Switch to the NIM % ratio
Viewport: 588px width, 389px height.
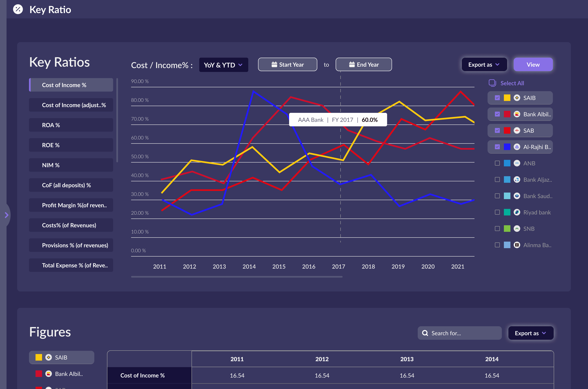point(71,165)
